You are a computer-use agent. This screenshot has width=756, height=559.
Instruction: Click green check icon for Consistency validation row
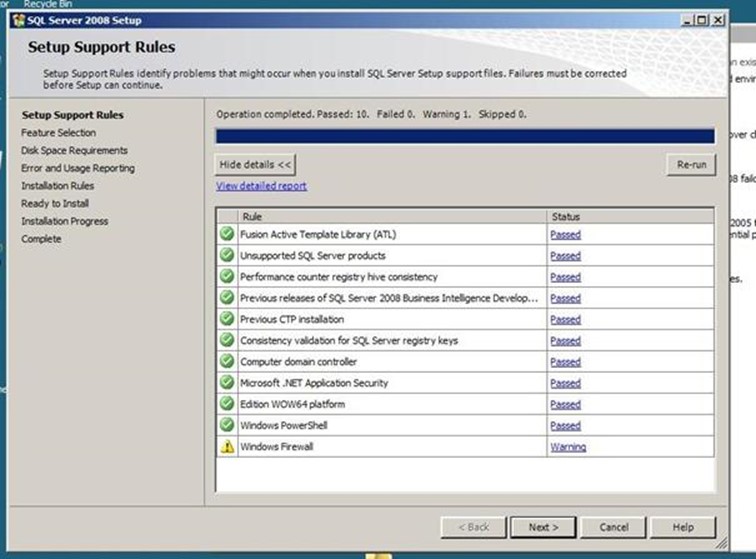pos(227,340)
